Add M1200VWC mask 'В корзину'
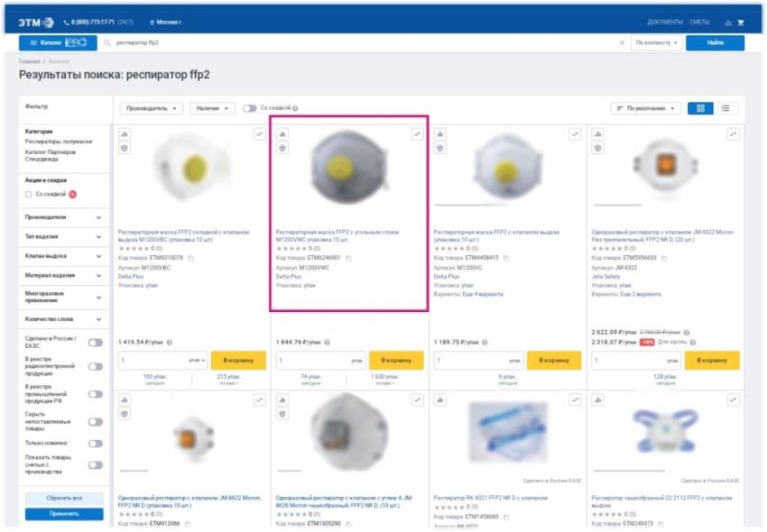The height and width of the screenshot is (532, 767). pos(396,361)
